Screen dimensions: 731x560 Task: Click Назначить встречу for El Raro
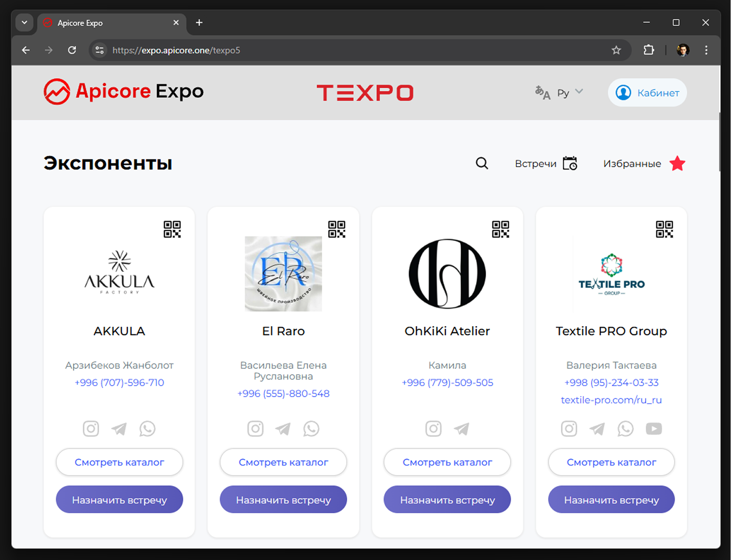(283, 500)
